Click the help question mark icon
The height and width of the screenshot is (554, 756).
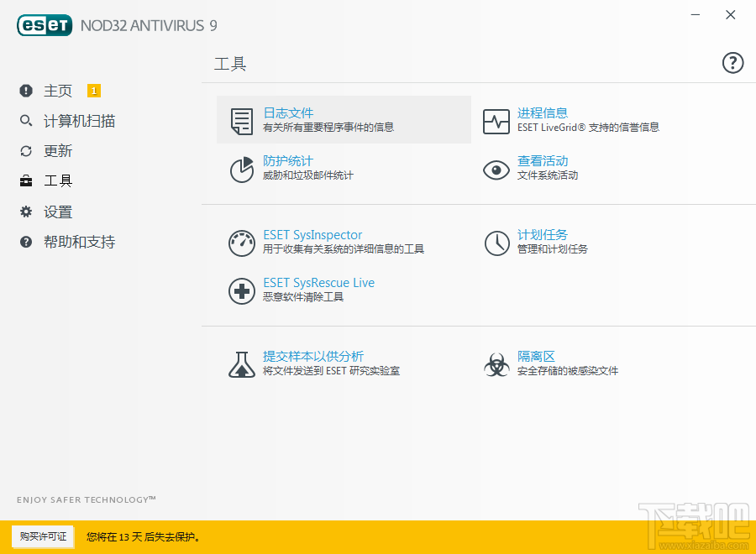[732, 62]
